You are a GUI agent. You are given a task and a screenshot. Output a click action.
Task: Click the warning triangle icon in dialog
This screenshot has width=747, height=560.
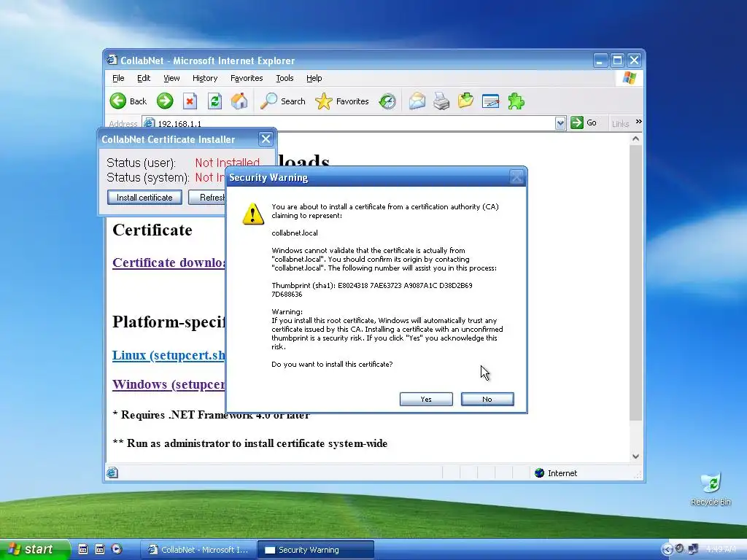pos(253,214)
